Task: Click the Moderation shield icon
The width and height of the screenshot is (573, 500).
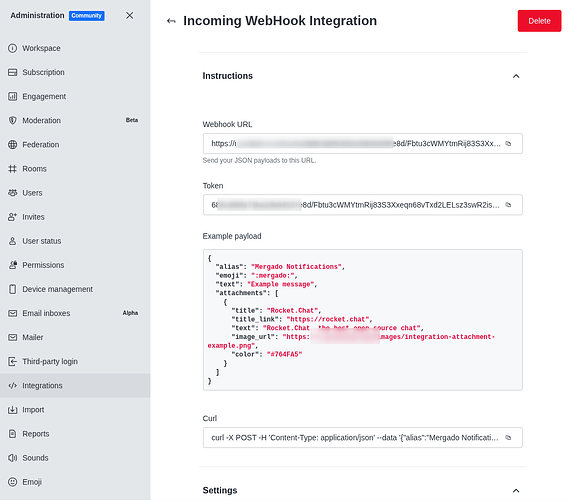Action: pyautogui.click(x=12, y=121)
